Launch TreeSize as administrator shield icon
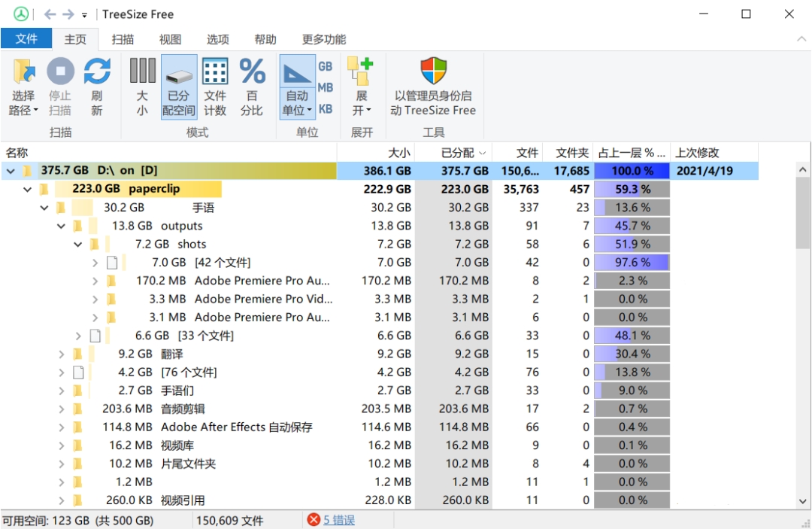 click(433, 72)
